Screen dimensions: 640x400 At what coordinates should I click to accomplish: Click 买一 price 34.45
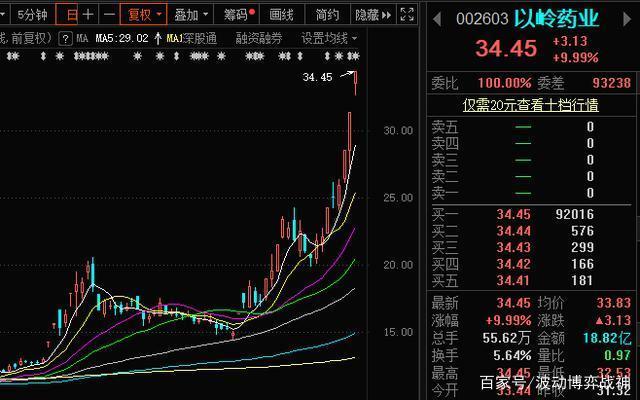[513, 214]
